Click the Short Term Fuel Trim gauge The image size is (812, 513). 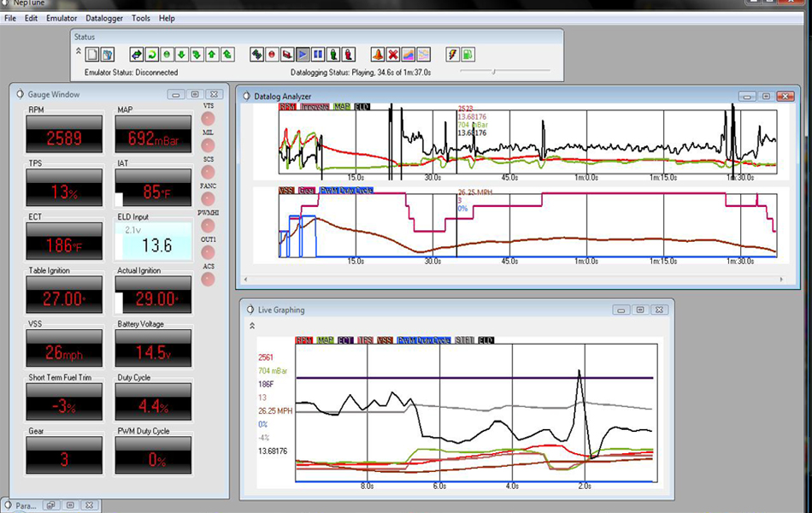point(64,402)
